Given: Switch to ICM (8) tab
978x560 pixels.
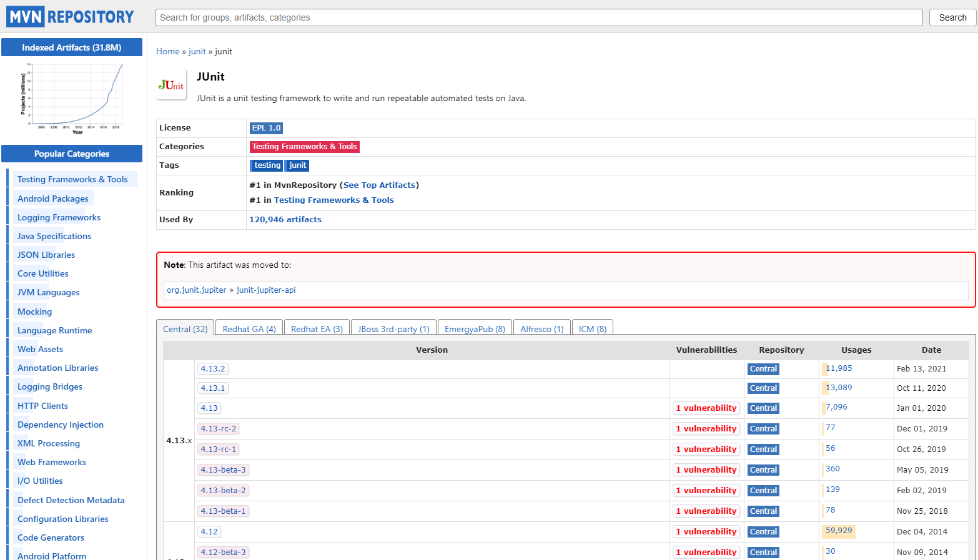Looking at the screenshot, I should click(593, 328).
